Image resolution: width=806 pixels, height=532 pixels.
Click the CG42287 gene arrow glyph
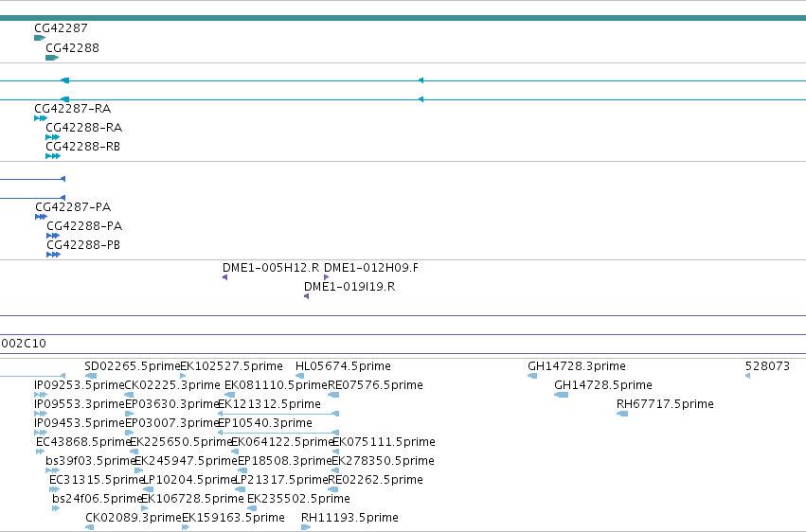pos(40,38)
